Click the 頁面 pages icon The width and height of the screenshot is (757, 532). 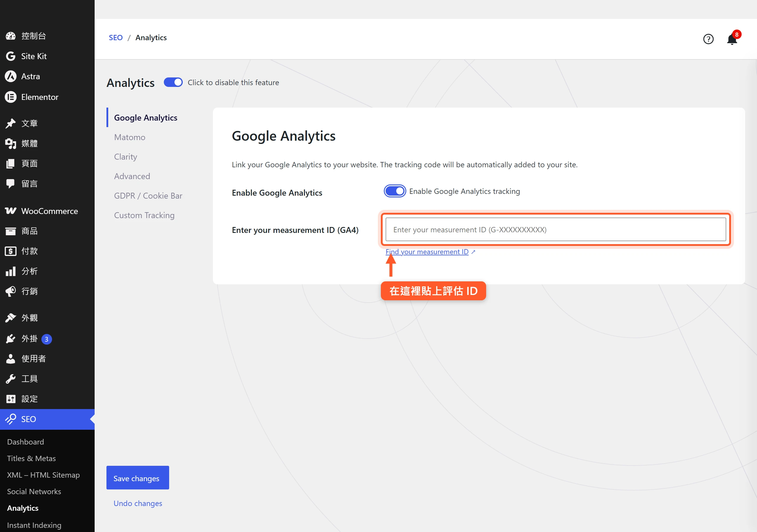pos(11,163)
